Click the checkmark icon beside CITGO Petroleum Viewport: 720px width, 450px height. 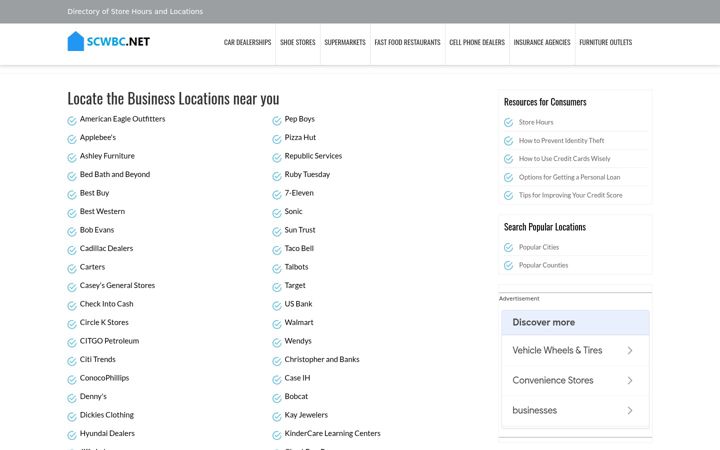click(x=72, y=343)
